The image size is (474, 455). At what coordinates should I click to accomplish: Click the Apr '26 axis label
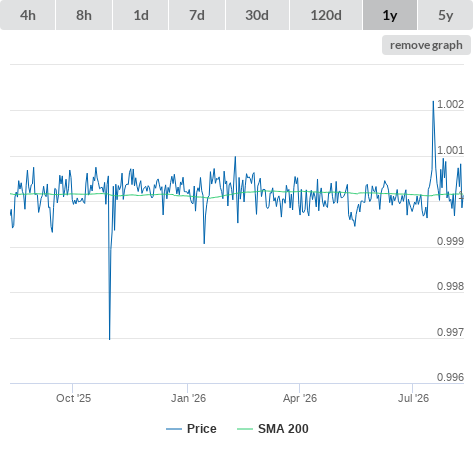click(300, 398)
